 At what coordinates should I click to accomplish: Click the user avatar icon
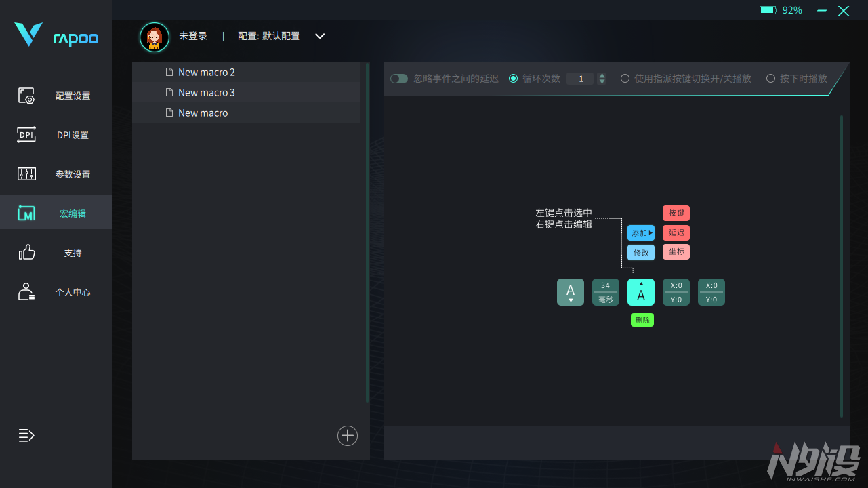tap(154, 37)
